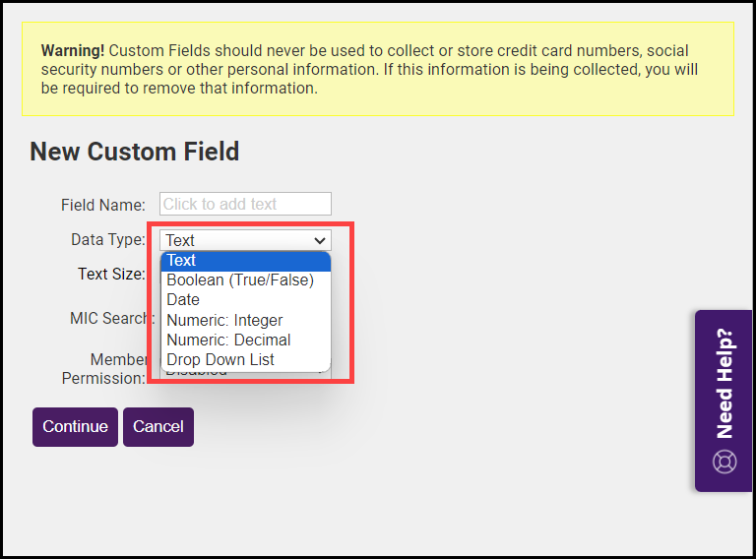Choose Boolean (True/False) data type
Screen dimensions: 756x559
tap(240, 280)
